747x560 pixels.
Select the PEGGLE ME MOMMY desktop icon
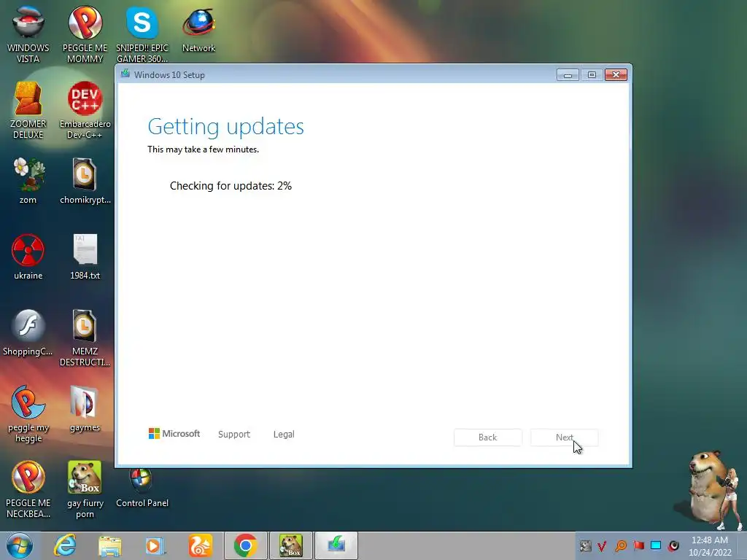(x=85, y=34)
